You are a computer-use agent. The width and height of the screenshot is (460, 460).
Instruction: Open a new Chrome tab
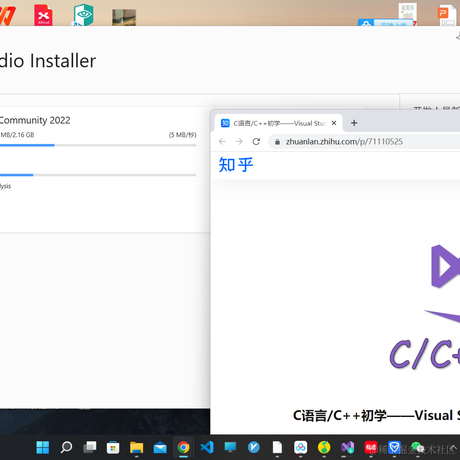pos(354,123)
